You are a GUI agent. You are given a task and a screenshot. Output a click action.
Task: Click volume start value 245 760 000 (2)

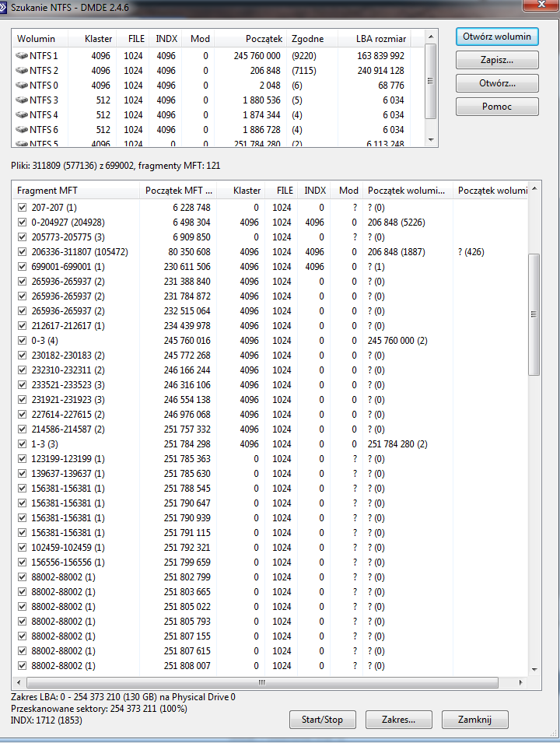(x=397, y=340)
